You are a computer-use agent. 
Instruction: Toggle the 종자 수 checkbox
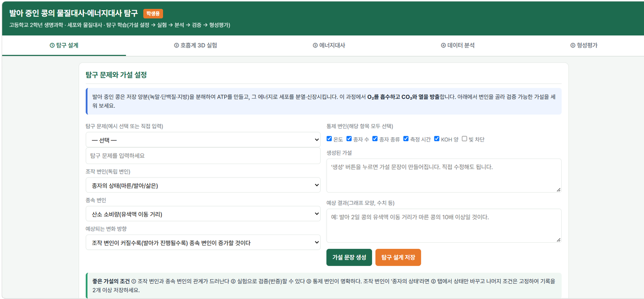pos(349,139)
